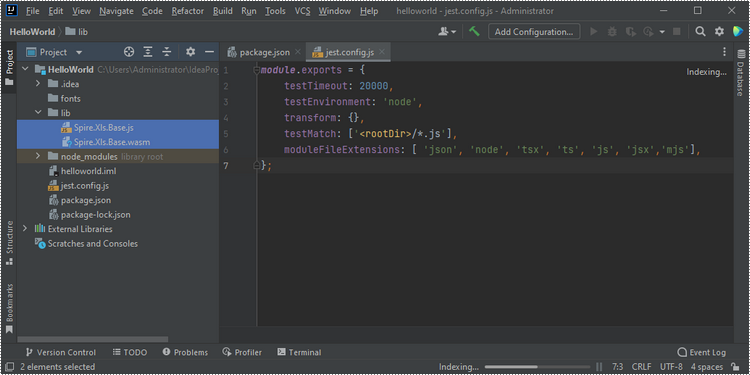Click tool windows quick access icon bottom-left
This screenshot has height=375, width=750.
click(x=10, y=367)
